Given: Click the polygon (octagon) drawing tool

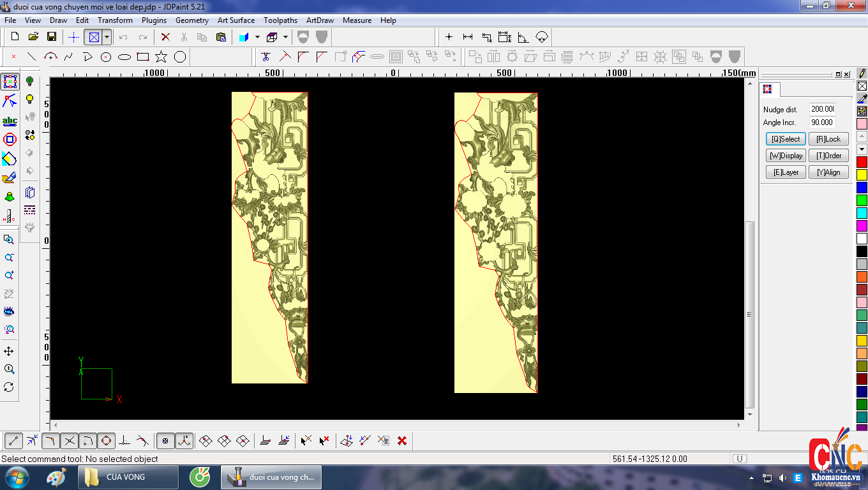Looking at the screenshot, I should pyautogui.click(x=180, y=57).
